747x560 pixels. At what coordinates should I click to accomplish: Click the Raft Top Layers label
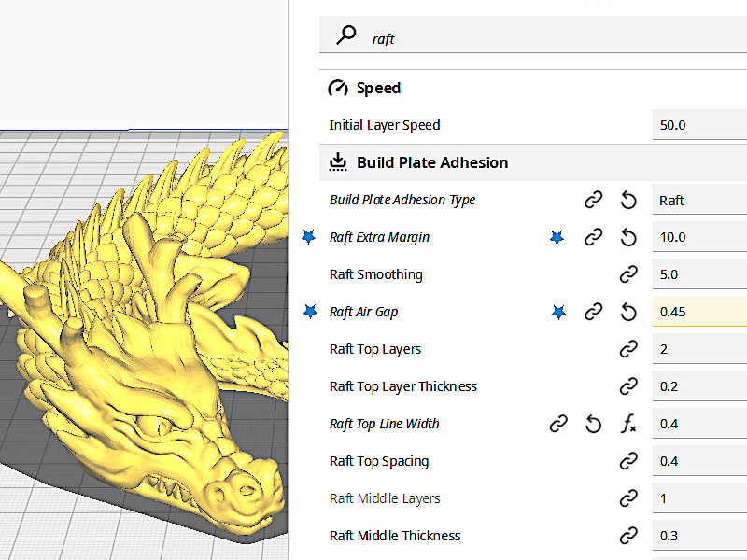(x=375, y=349)
